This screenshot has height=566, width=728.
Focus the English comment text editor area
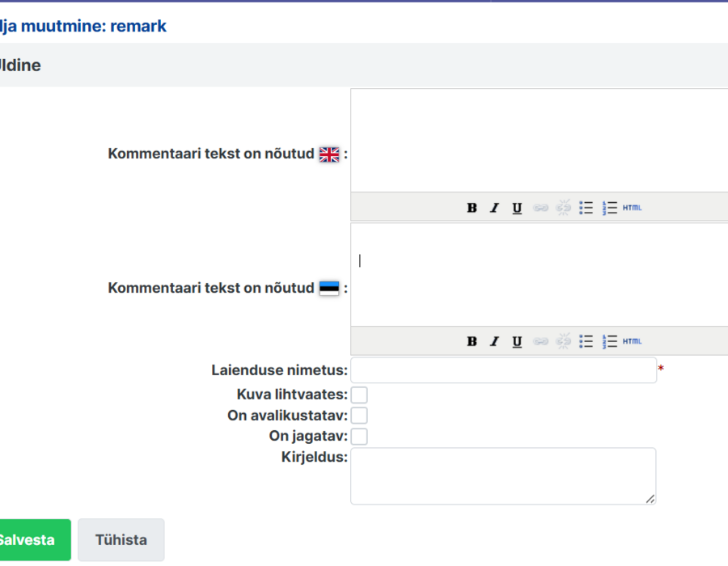(x=540, y=140)
